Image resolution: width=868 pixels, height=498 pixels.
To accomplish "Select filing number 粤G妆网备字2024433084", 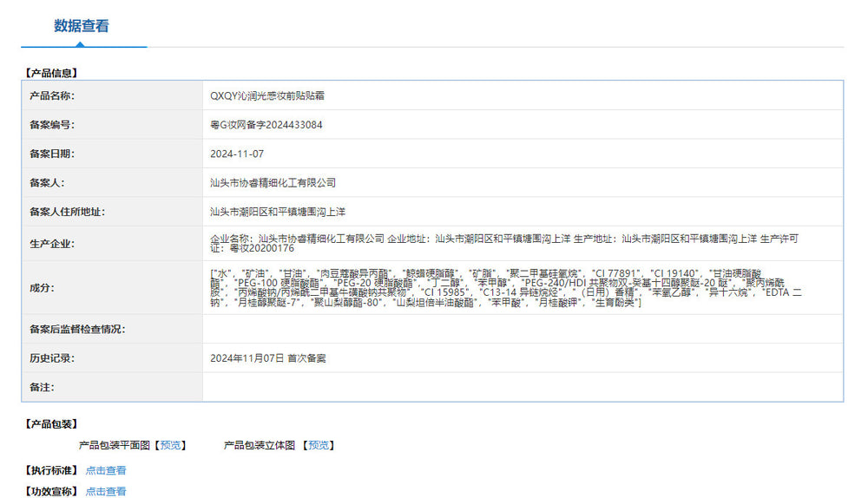I will click(266, 125).
